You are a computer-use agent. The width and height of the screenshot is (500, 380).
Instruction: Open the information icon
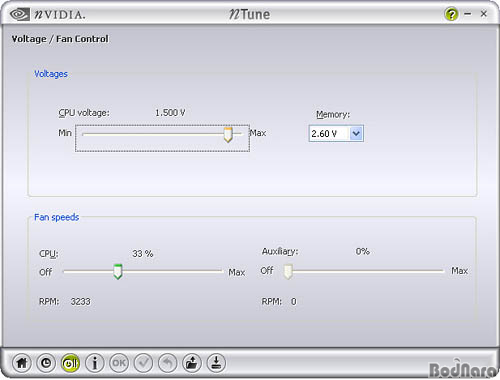[95, 363]
